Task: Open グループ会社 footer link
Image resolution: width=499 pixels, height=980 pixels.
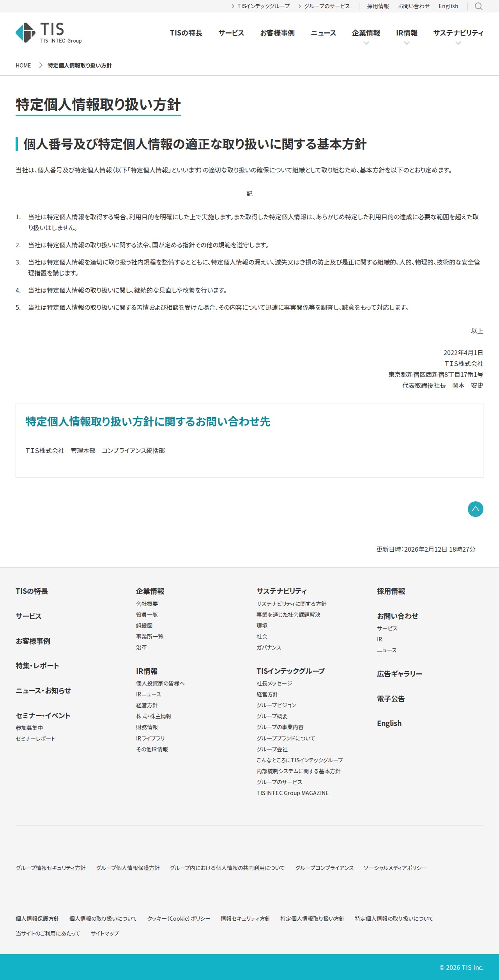Action: [x=272, y=749]
